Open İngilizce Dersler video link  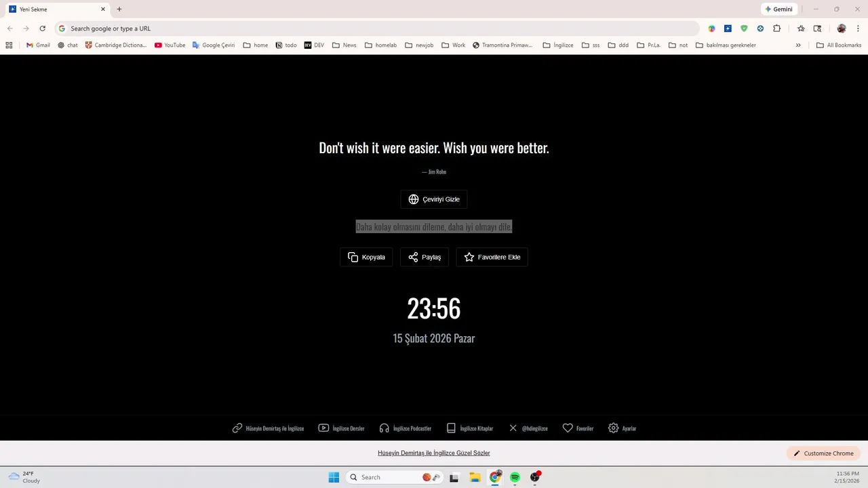coord(341,428)
